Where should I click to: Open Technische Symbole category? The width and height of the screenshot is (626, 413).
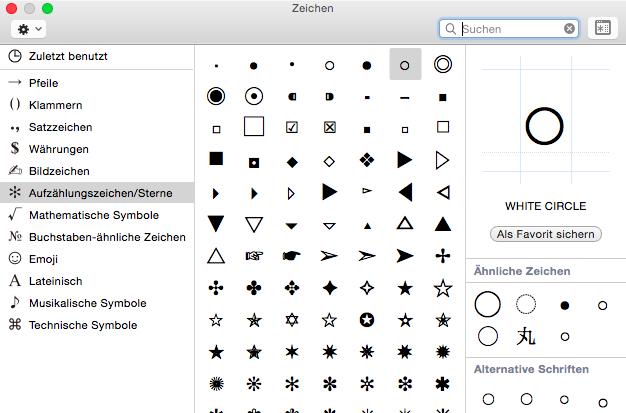coord(97,325)
